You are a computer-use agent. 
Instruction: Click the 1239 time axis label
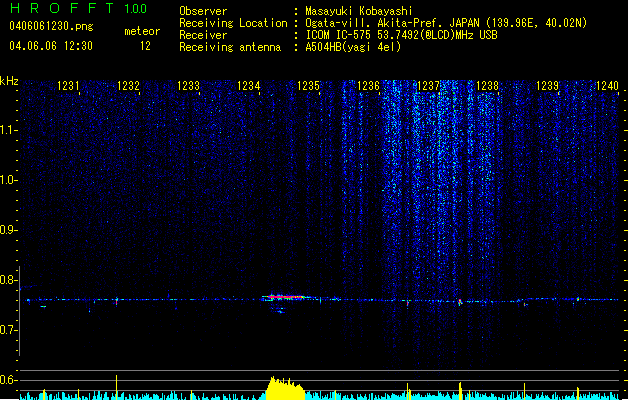tap(548, 85)
